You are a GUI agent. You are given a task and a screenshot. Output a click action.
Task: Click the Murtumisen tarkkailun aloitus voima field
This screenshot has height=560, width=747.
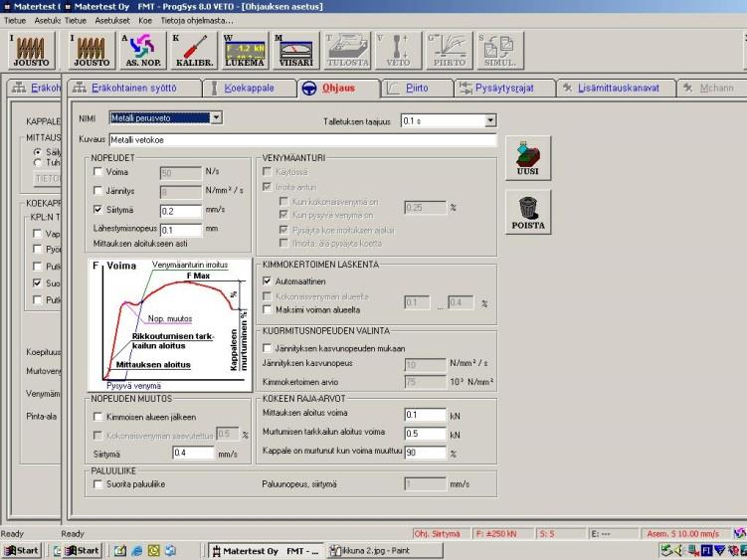click(x=425, y=434)
